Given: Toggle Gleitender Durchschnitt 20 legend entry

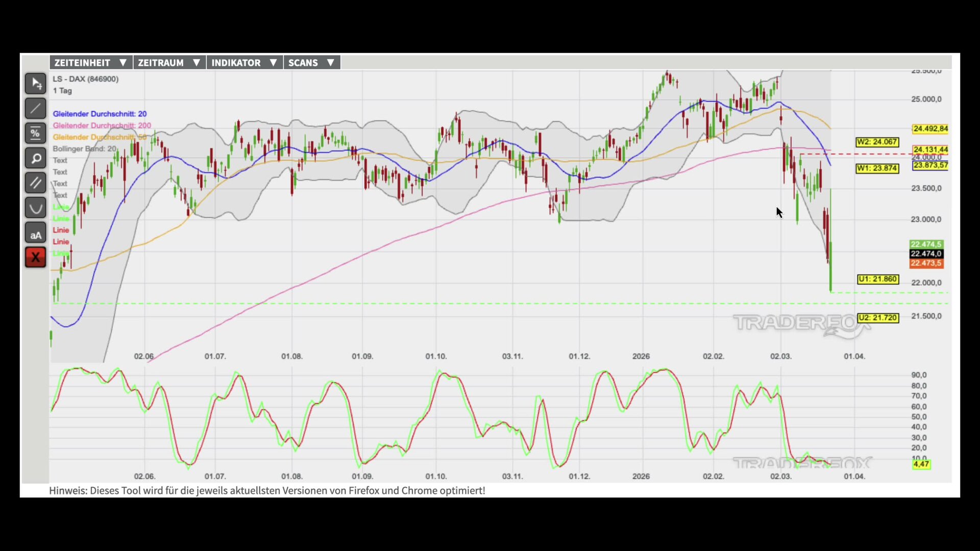Looking at the screenshot, I should point(100,114).
